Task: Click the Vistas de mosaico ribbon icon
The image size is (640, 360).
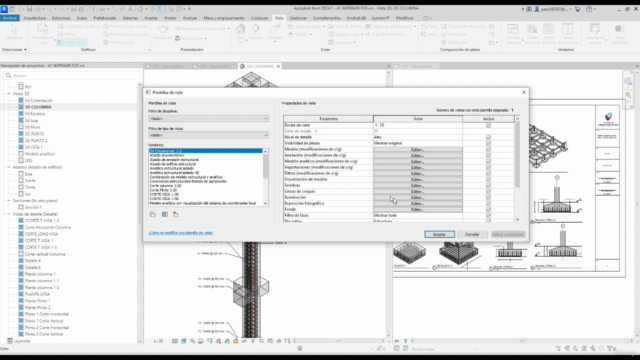Action: 567,29
